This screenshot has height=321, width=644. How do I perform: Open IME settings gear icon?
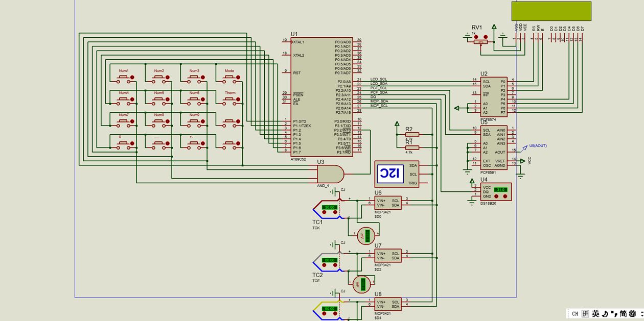click(632, 314)
